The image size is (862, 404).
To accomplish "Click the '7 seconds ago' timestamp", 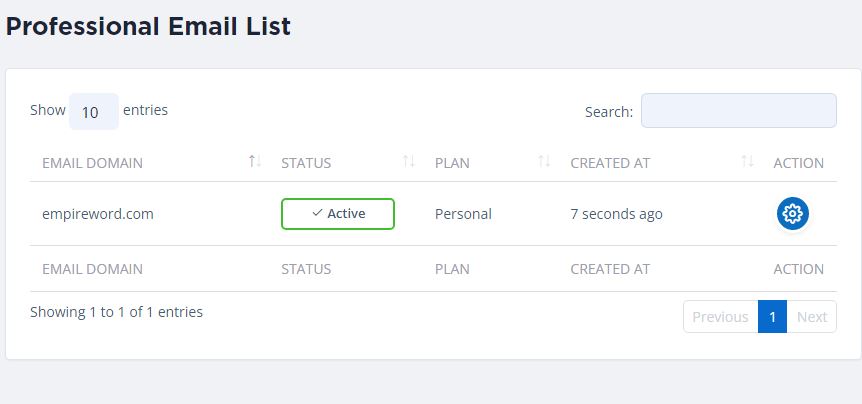I will coord(616,214).
